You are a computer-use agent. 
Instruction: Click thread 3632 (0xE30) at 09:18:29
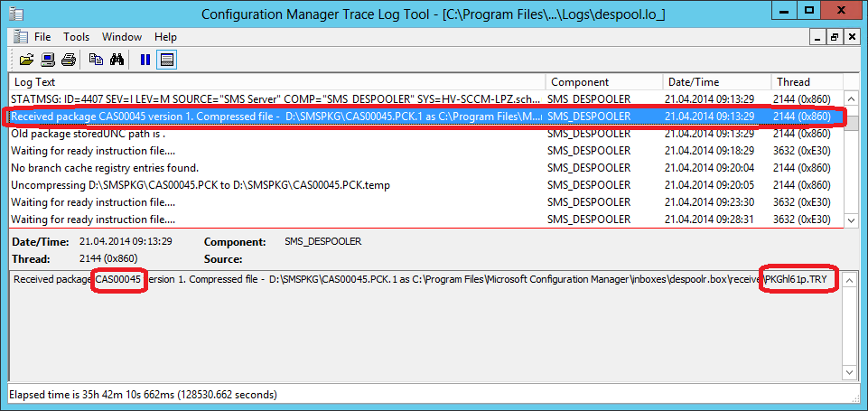tap(802, 151)
